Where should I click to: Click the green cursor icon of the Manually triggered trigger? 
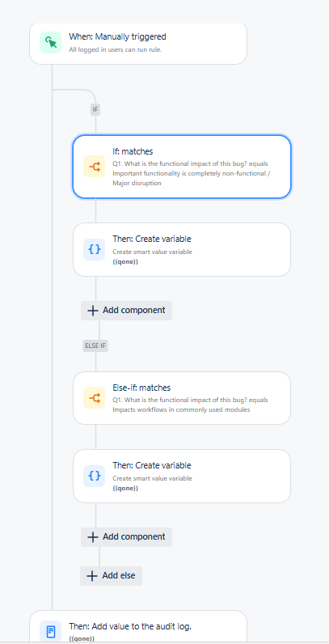coord(50,42)
